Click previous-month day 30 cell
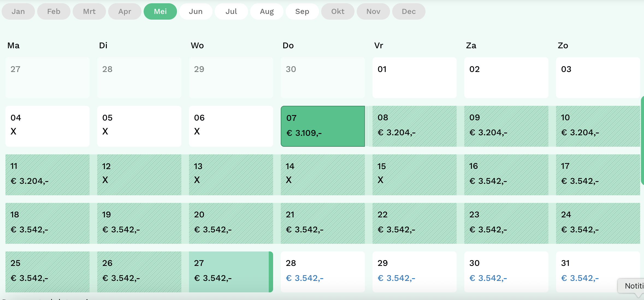This screenshot has width=644, height=300. pos(323,77)
